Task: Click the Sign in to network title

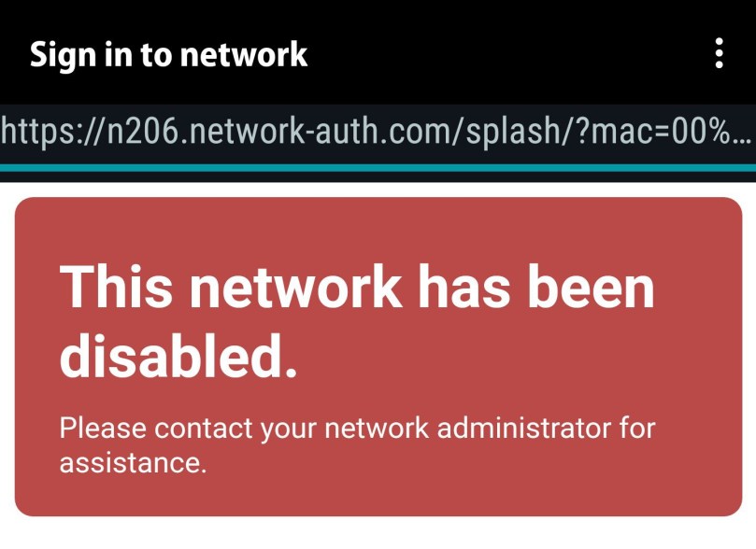Action: coord(168,54)
